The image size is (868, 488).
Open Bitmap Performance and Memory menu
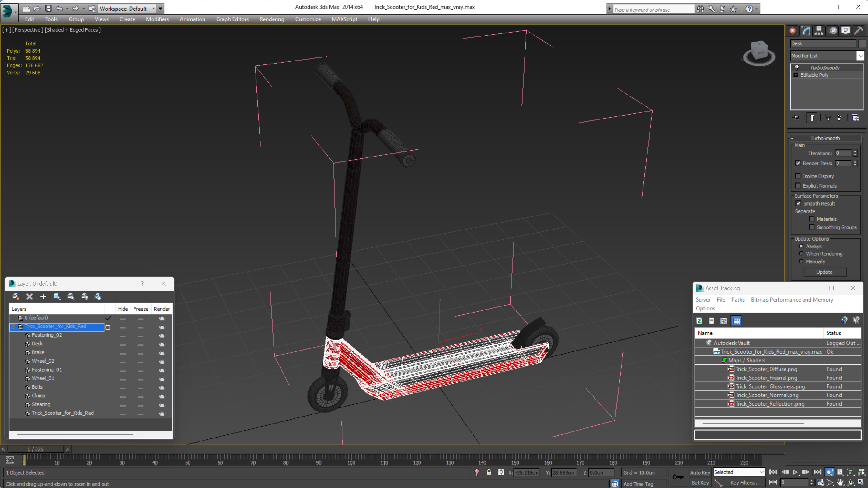click(x=792, y=299)
